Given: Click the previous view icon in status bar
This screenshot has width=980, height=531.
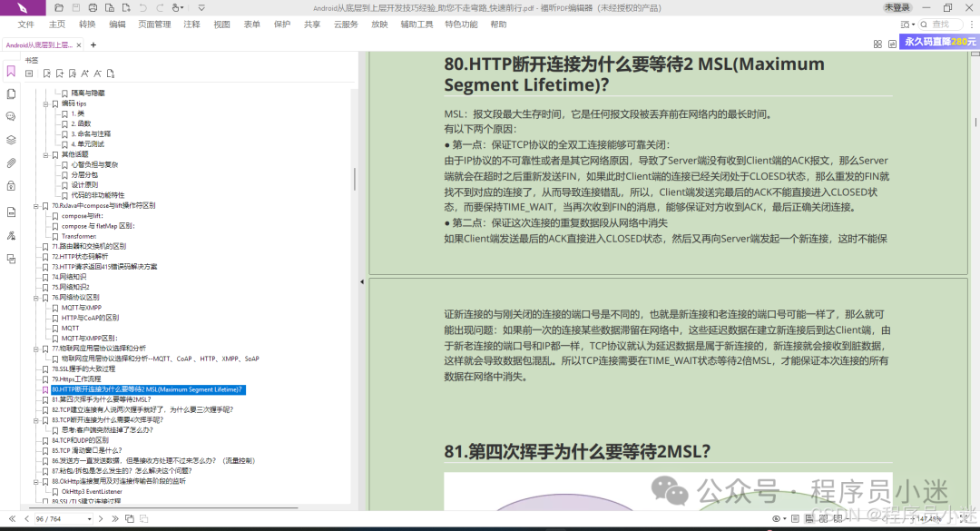Looking at the screenshot, I should (130, 518).
